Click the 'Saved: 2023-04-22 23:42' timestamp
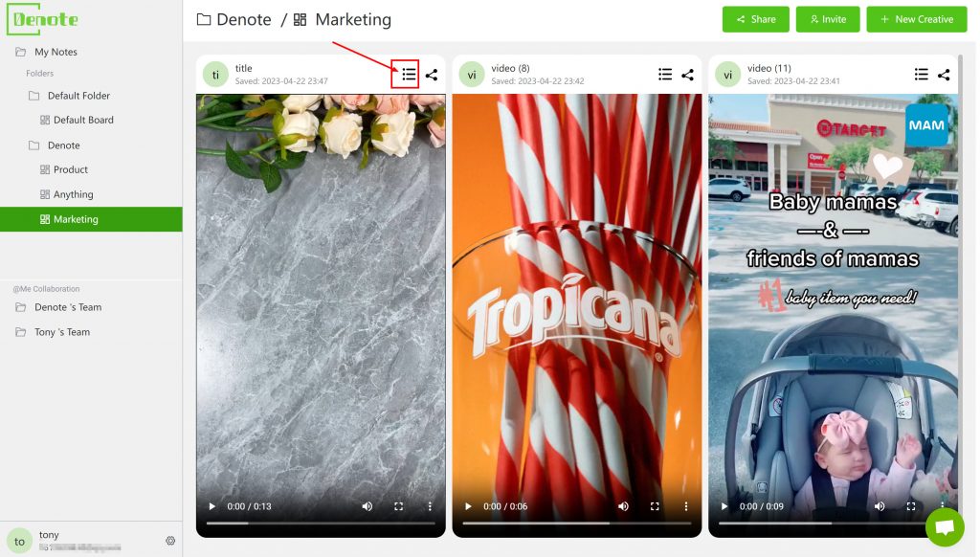The image size is (980, 557). (x=538, y=81)
